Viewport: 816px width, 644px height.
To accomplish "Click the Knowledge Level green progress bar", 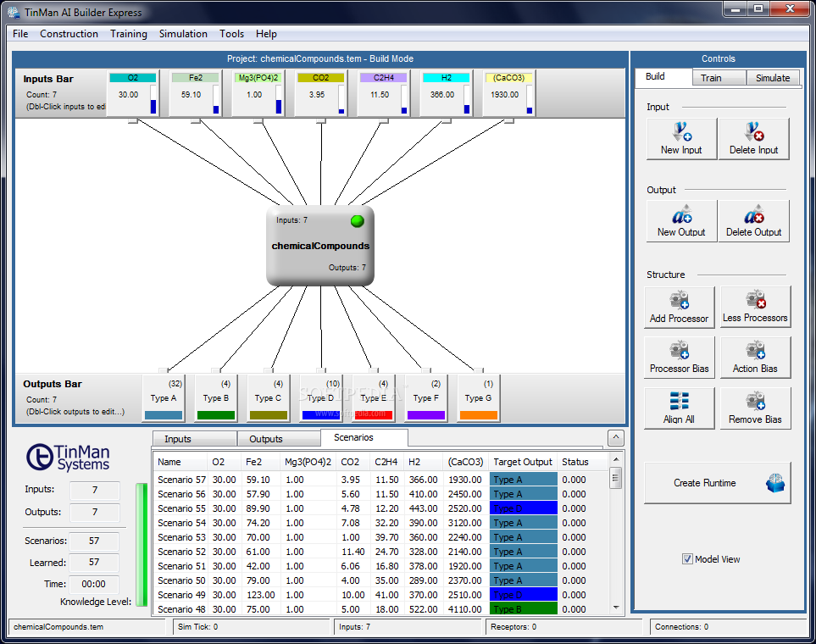I will (141, 545).
